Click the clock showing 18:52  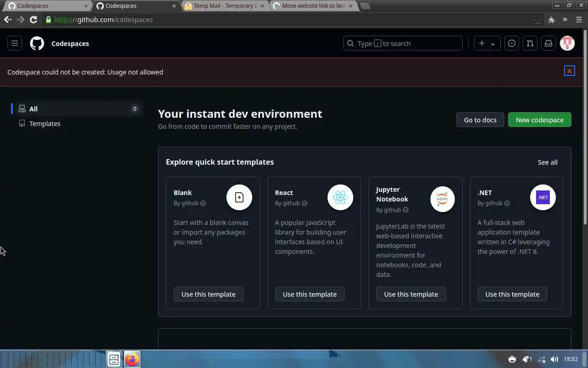571,359
